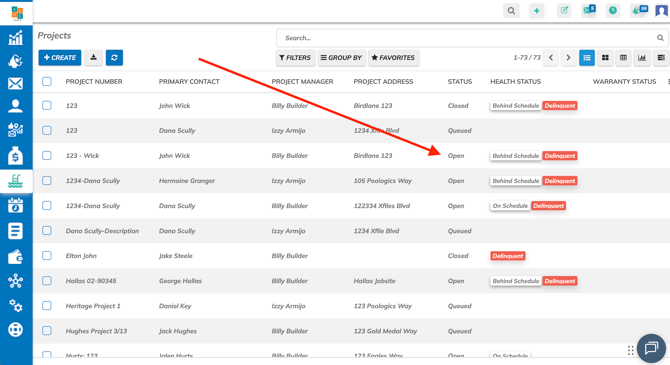Check the box for Heritage Project 1 row
This screenshot has height=365, width=670.
coord(47,306)
